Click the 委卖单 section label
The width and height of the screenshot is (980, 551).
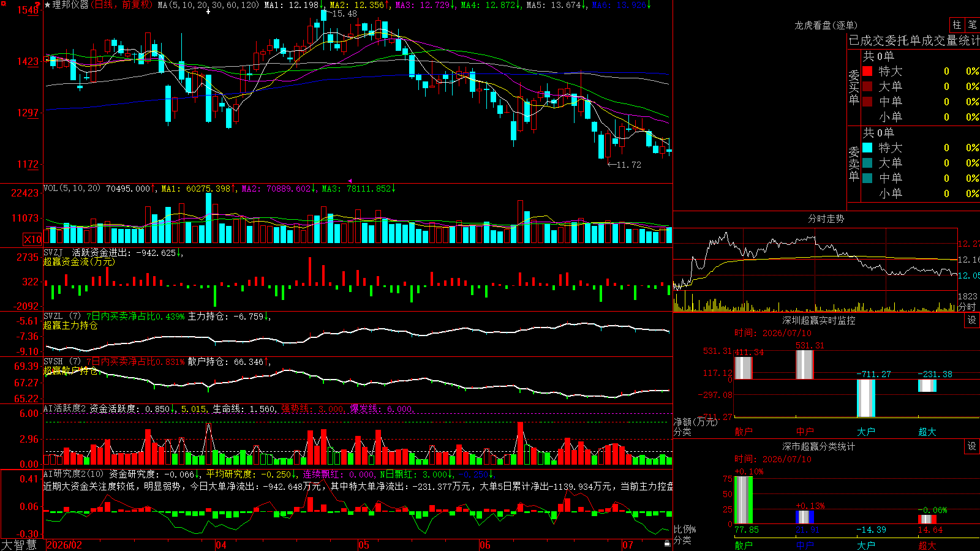[854, 163]
